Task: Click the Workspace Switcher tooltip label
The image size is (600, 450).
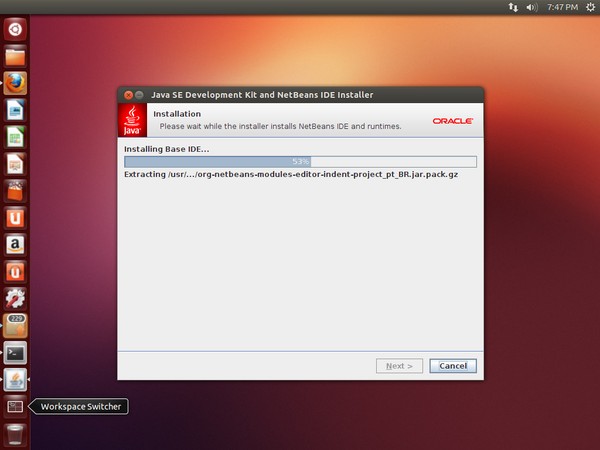Action: tap(81, 406)
